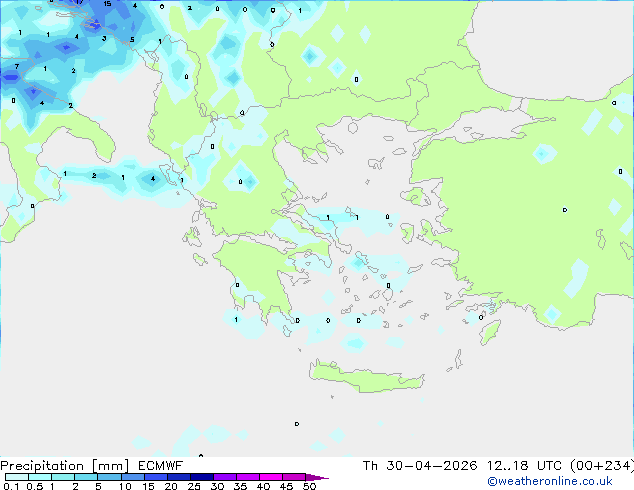
Task: Click the legend label "35"
Action: (240, 486)
